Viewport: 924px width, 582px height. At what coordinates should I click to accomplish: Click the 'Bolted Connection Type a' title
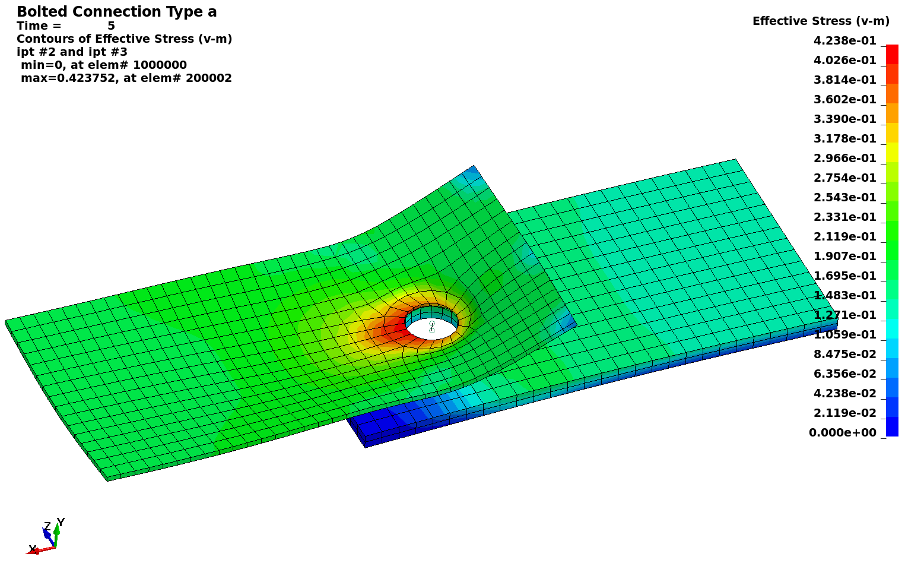pyautogui.click(x=116, y=12)
